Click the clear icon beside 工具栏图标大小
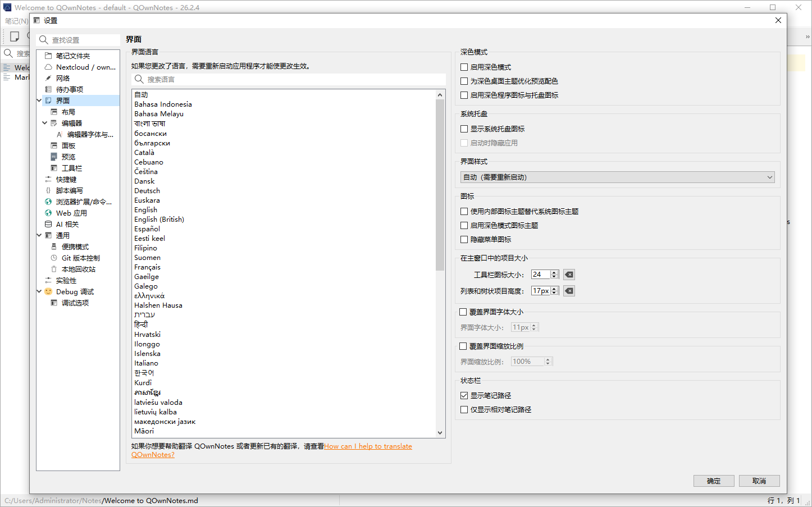This screenshot has width=812, height=507. tap(568, 274)
